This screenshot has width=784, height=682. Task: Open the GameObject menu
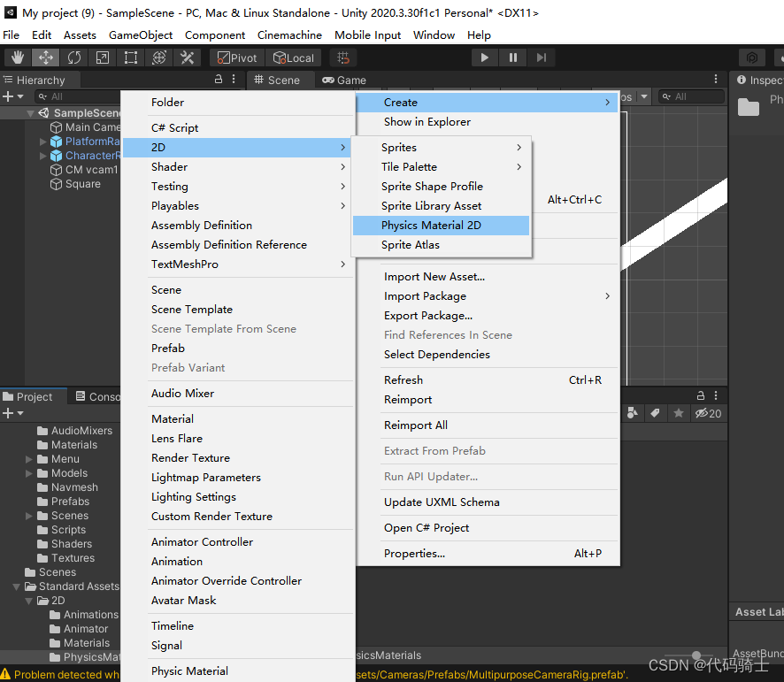pos(141,35)
